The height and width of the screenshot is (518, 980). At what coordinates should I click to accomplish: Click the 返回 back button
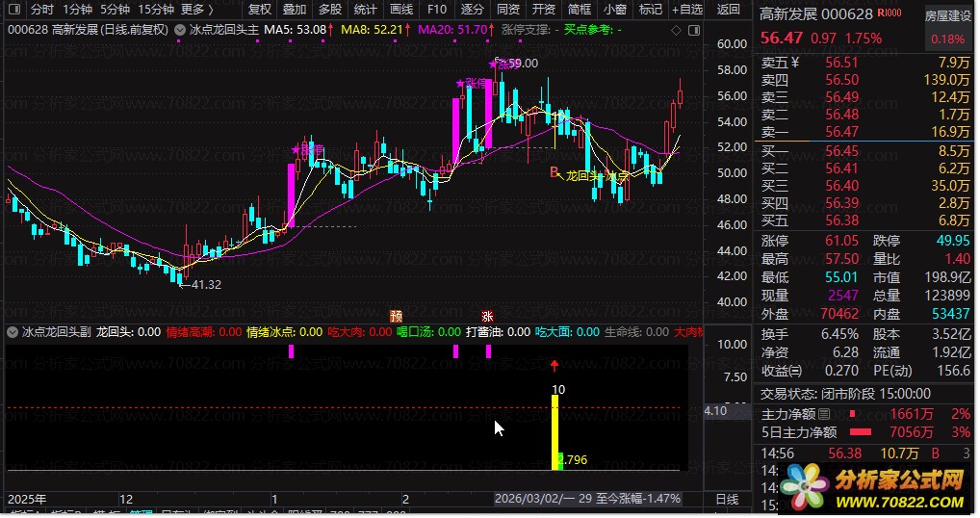click(728, 10)
